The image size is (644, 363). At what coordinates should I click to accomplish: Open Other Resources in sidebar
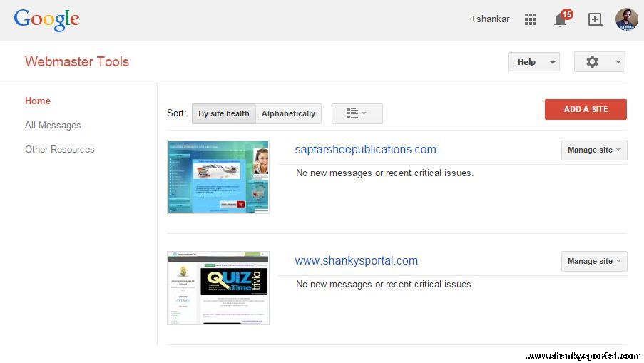point(60,150)
